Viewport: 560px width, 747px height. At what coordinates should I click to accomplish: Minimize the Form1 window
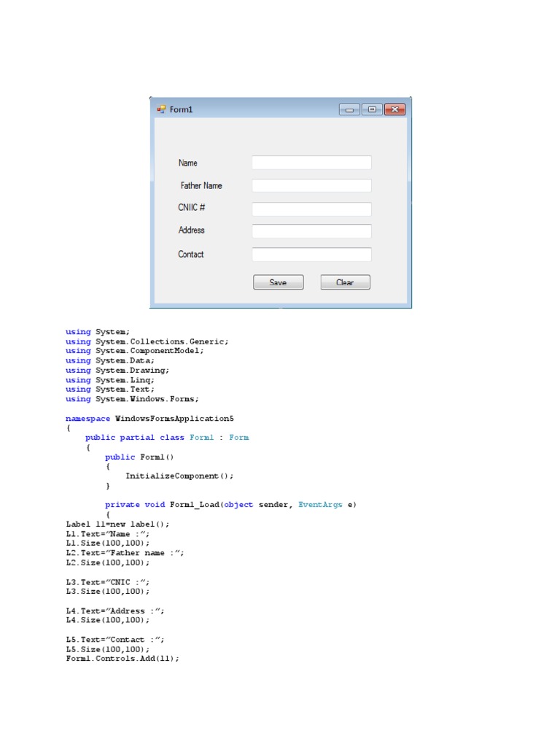click(x=349, y=109)
